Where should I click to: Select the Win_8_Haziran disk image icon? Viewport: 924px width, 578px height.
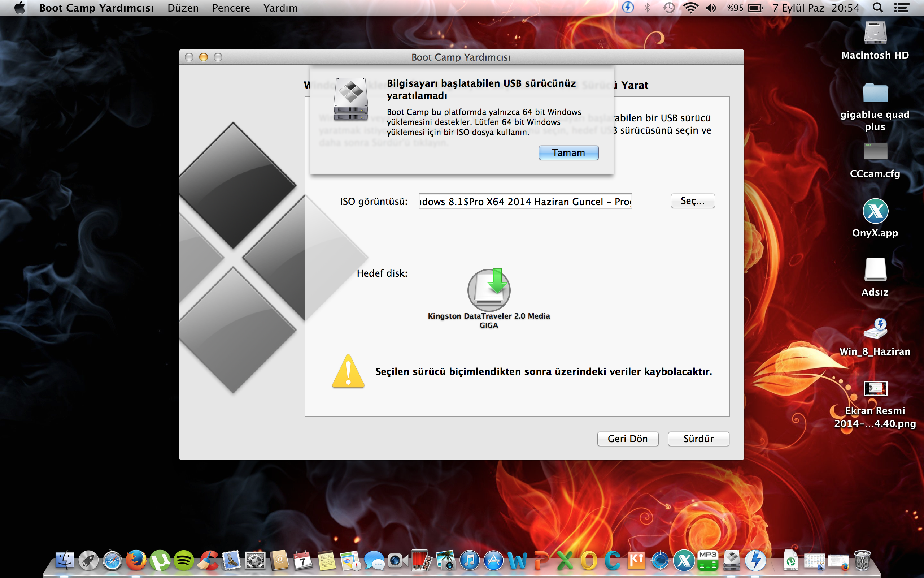pos(875,329)
